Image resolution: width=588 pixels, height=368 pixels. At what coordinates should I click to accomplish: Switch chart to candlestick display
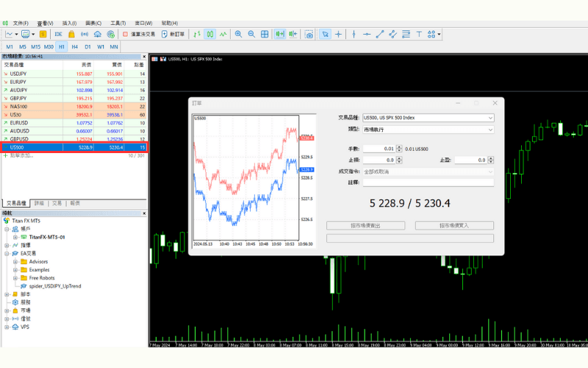click(209, 34)
